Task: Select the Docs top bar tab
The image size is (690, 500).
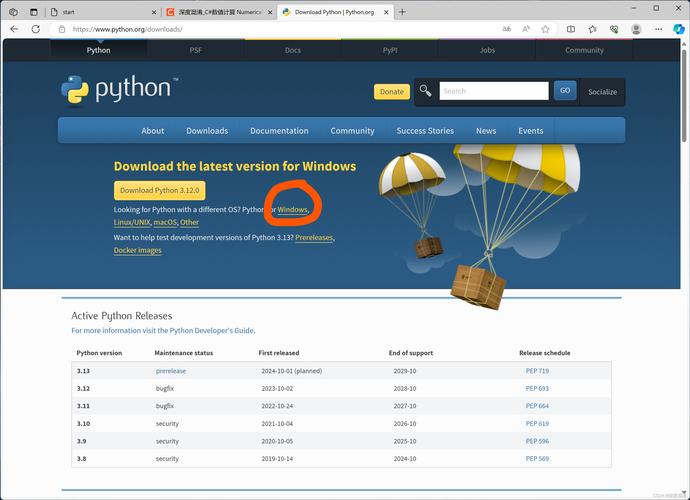Action: [293, 50]
